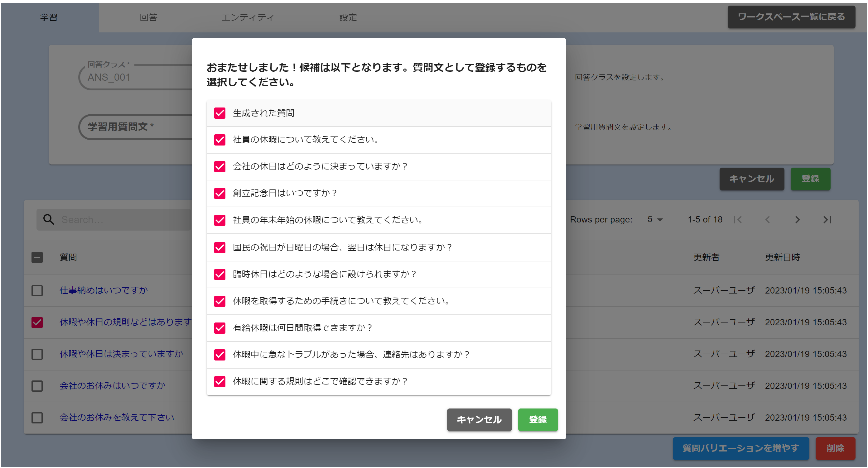
Task: Open the Rows per page dropdown
Action: pos(654,220)
